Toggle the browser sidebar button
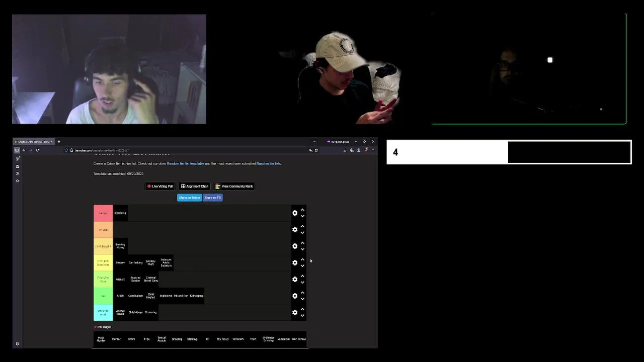Image resolution: width=644 pixels, height=362 pixels. 17,150
